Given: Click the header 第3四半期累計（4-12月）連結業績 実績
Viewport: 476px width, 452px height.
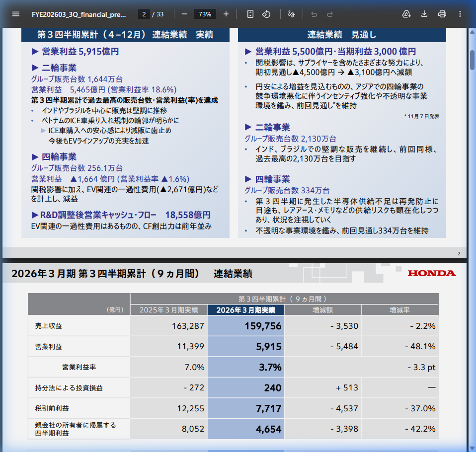Looking at the screenshot, I should pyautogui.click(x=125, y=35).
